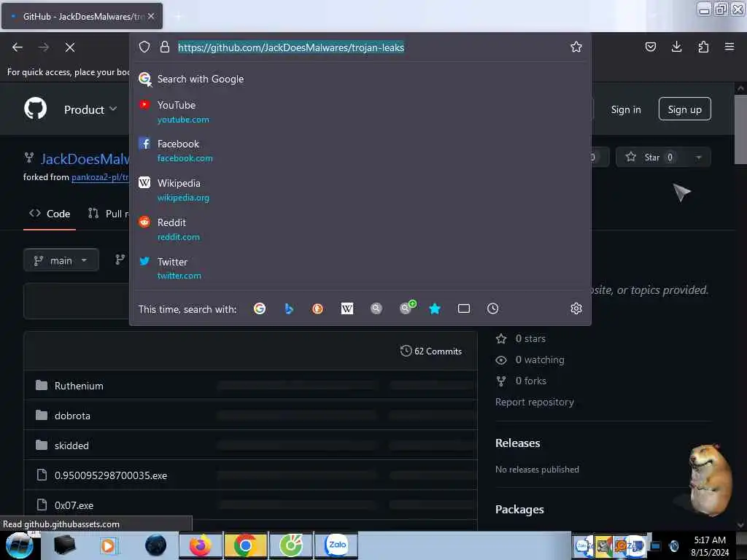Image resolution: width=747 pixels, height=560 pixels.
Task: Search this time with DuckDuckGo icon
Action: (x=317, y=308)
